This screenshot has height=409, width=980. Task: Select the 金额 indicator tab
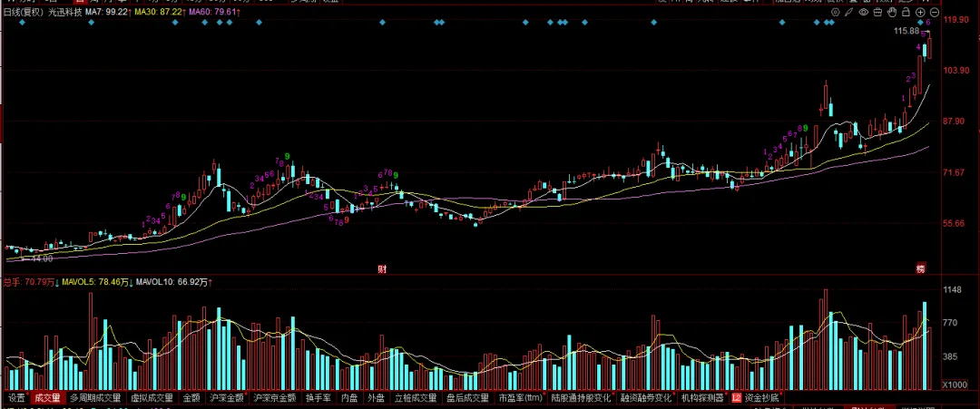(191, 398)
